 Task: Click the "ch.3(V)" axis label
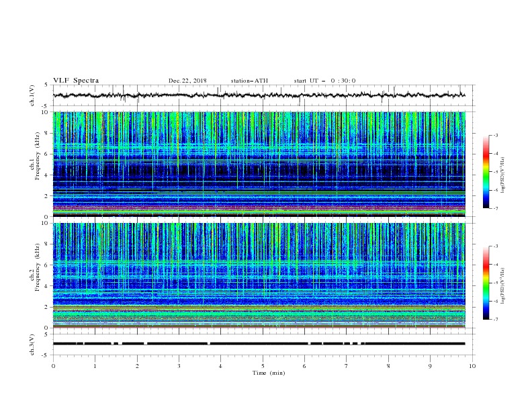32,345
